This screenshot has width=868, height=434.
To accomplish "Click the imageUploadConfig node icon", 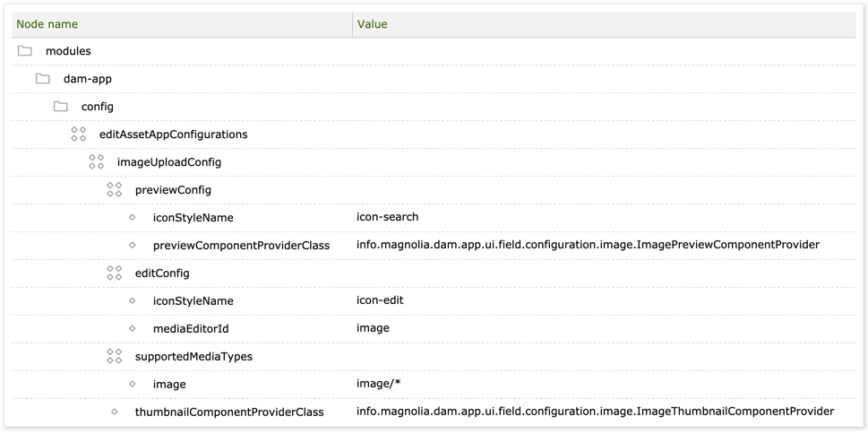I will click(97, 162).
